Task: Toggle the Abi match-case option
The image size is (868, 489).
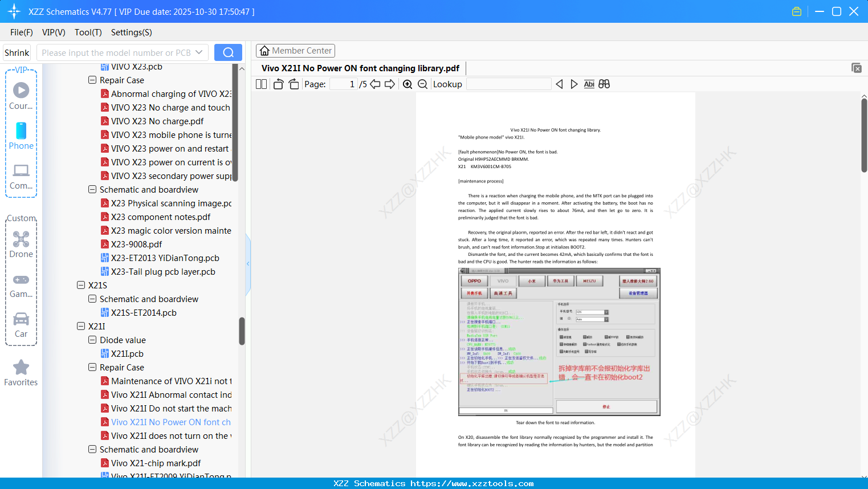Action: pos(589,84)
